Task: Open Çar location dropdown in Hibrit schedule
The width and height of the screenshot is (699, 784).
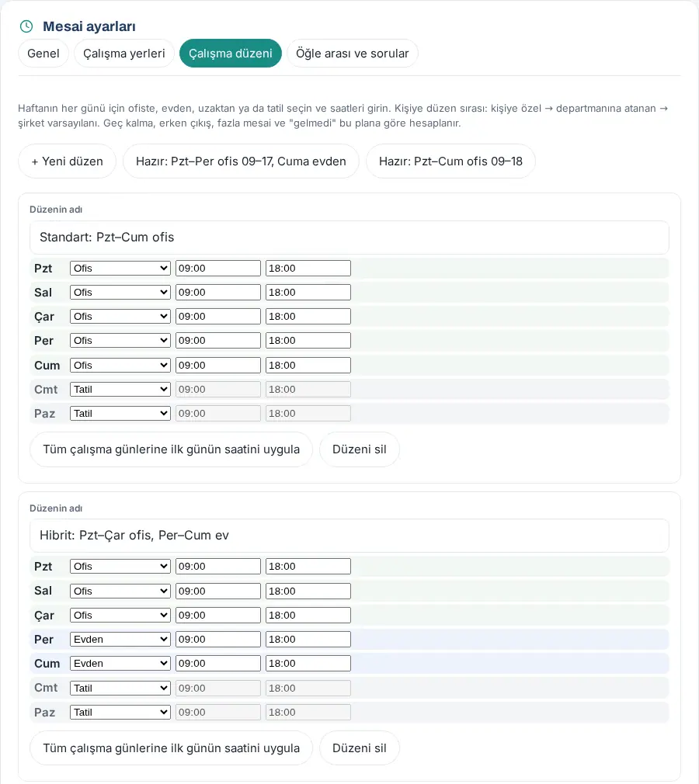Action: (x=120, y=615)
